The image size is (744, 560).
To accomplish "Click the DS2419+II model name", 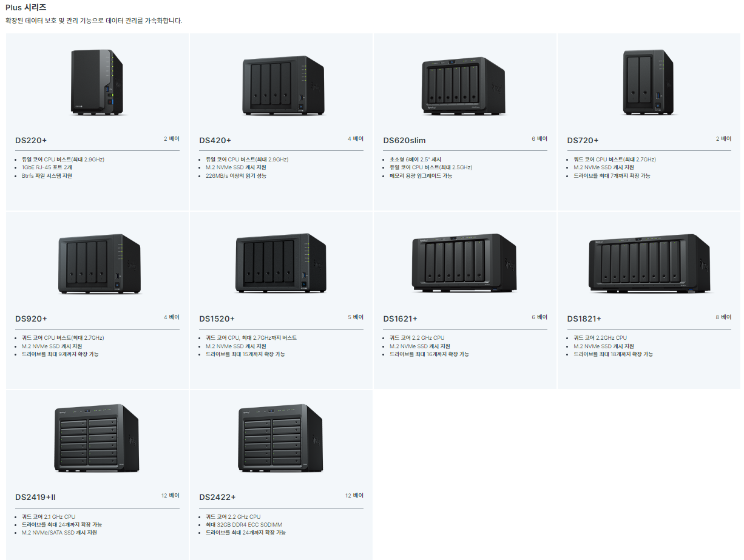I will [x=35, y=497].
